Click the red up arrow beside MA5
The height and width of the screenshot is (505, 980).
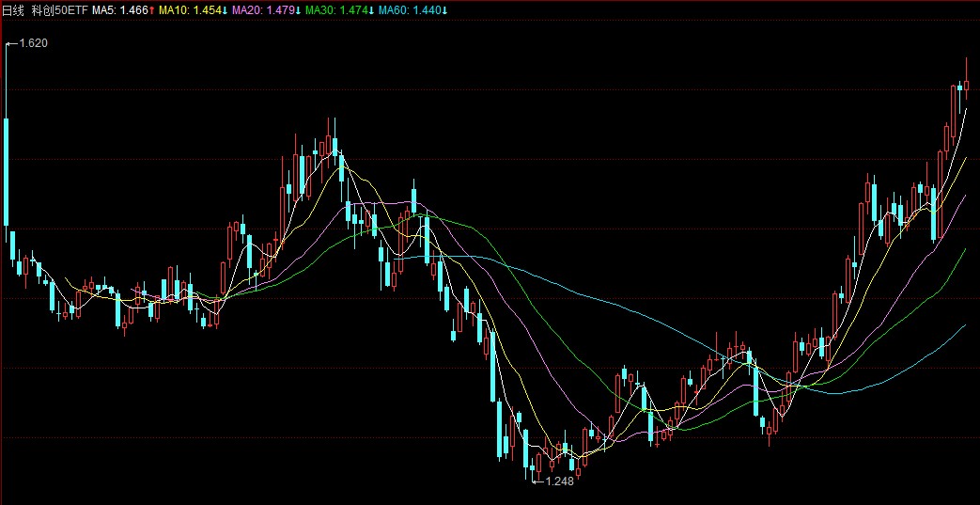(x=152, y=9)
